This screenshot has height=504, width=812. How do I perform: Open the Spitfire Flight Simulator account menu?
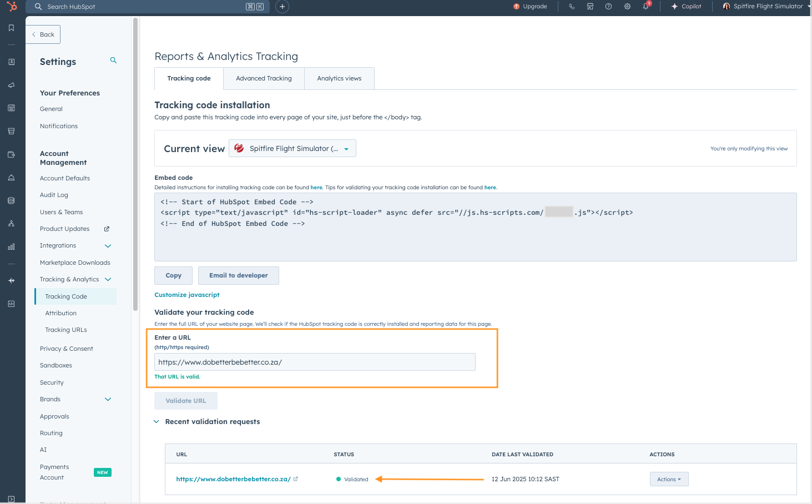[x=766, y=7]
